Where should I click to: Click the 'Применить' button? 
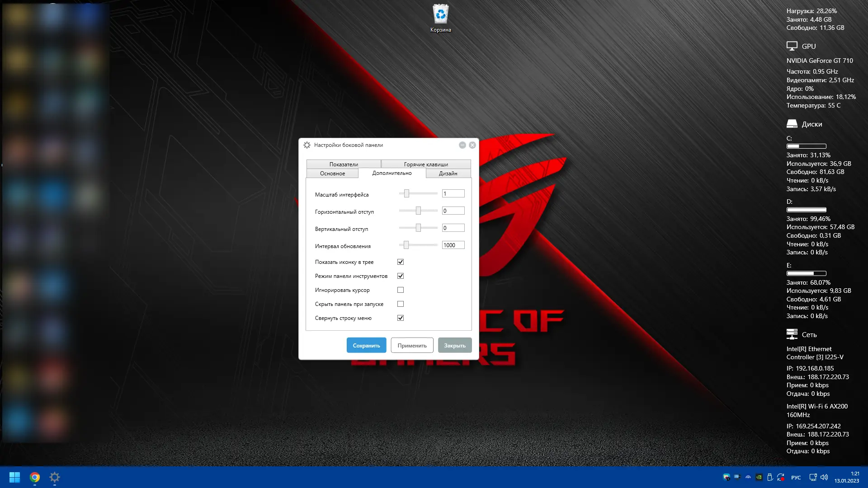[x=412, y=346]
